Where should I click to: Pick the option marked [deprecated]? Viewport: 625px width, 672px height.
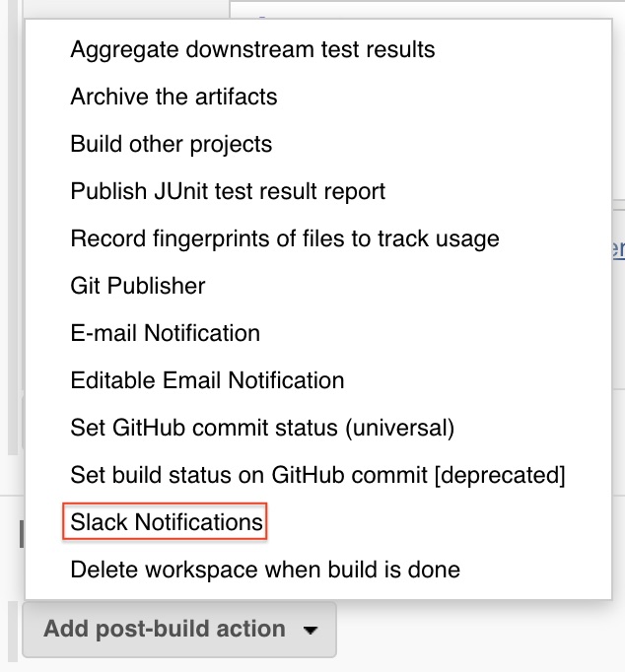click(317, 475)
